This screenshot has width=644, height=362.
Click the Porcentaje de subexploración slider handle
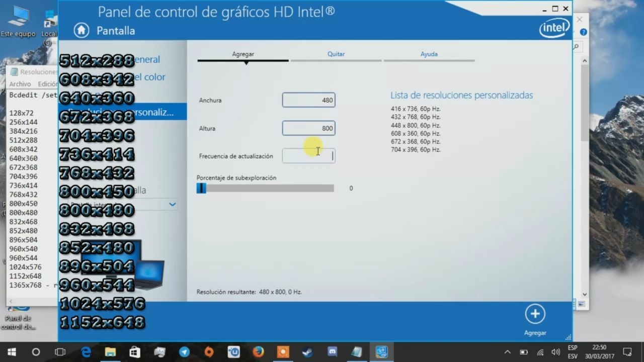201,188
